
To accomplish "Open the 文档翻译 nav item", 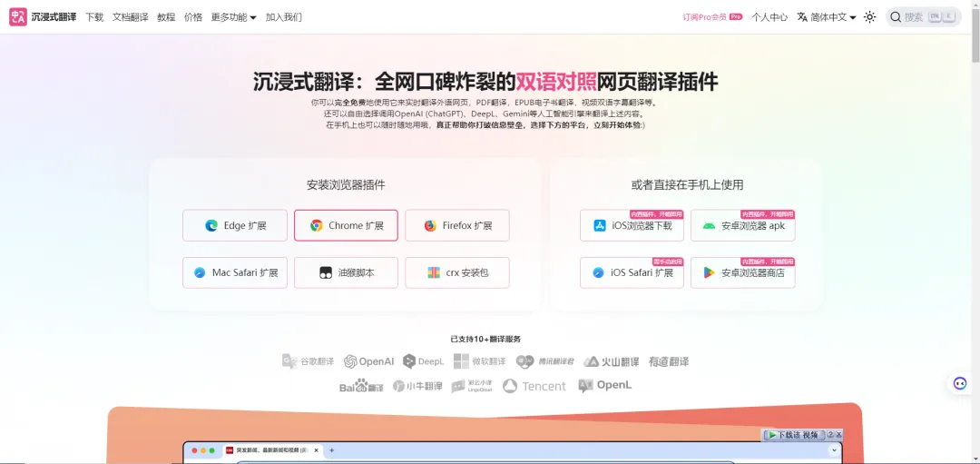I will pos(130,17).
